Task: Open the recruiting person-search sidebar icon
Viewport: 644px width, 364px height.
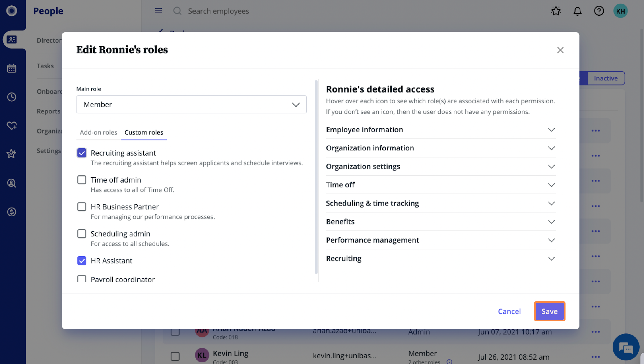Action: click(x=11, y=183)
